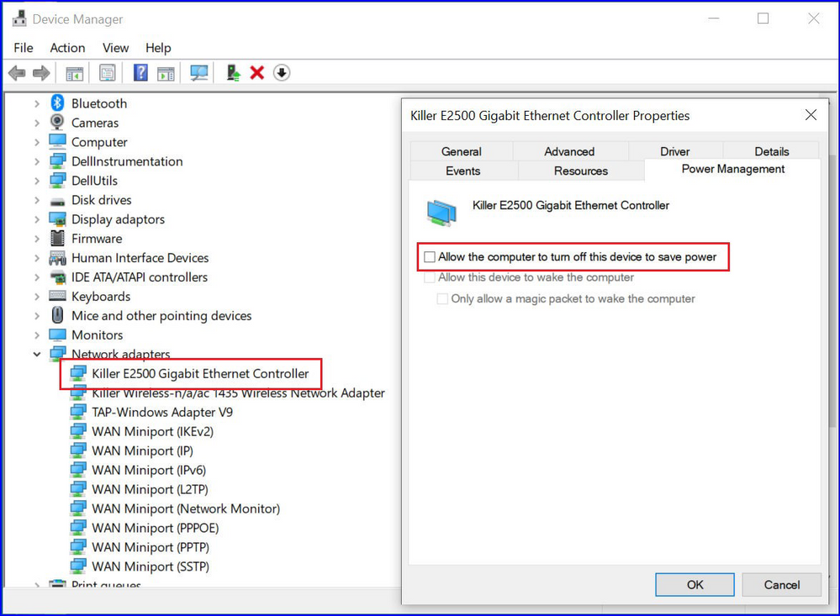Viewport: 840px width, 616px height.
Task: Switch to the Advanced tab
Action: pyautogui.click(x=569, y=151)
